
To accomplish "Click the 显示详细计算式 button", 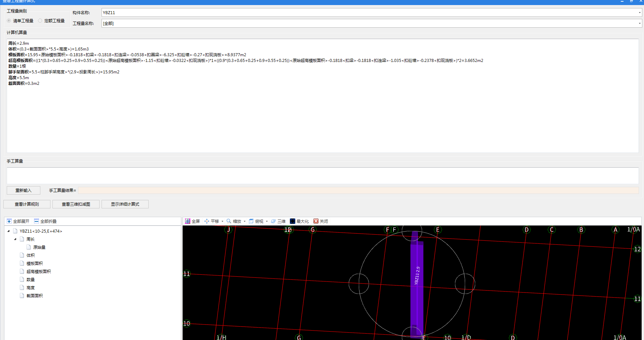I will pos(125,204).
